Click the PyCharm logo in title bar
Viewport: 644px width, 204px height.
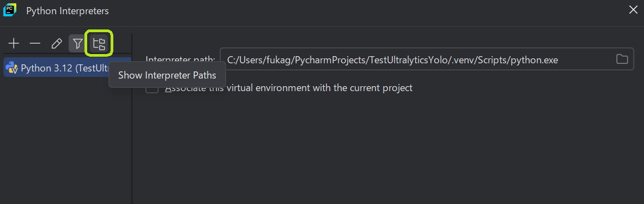pyautogui.click(x=9, y=9)
